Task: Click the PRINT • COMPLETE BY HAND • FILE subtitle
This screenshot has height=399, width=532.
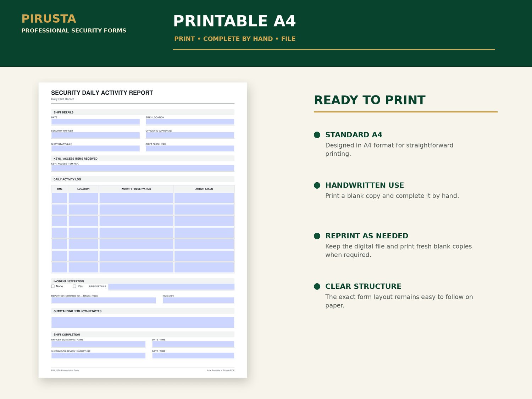Action: (x=235, y=39)
